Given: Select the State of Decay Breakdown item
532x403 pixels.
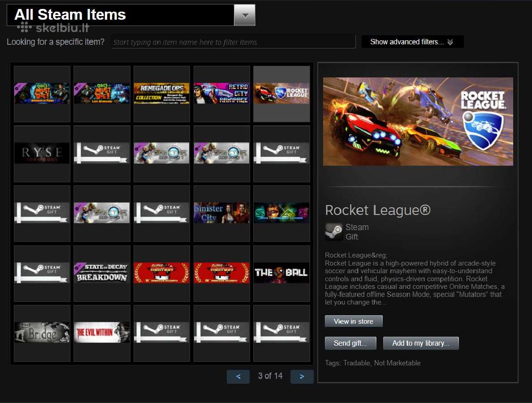Looking at the screenshot, I should click(x=102, y=273).
